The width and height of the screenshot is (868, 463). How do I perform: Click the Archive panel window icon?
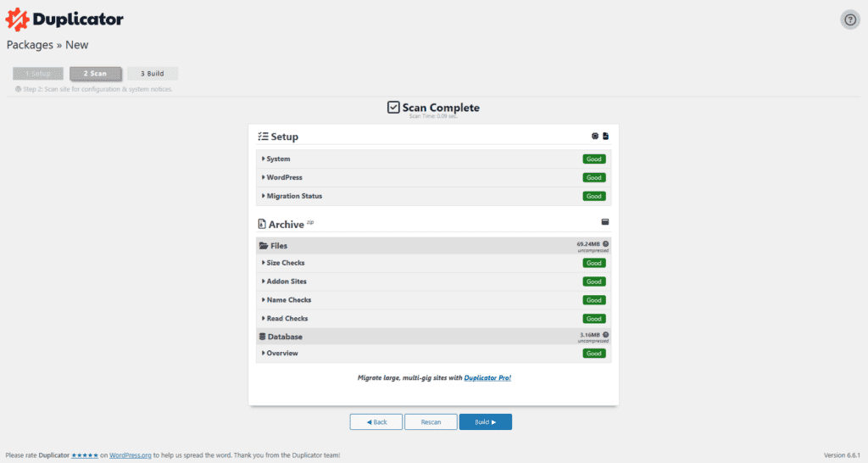click(605, 222)
